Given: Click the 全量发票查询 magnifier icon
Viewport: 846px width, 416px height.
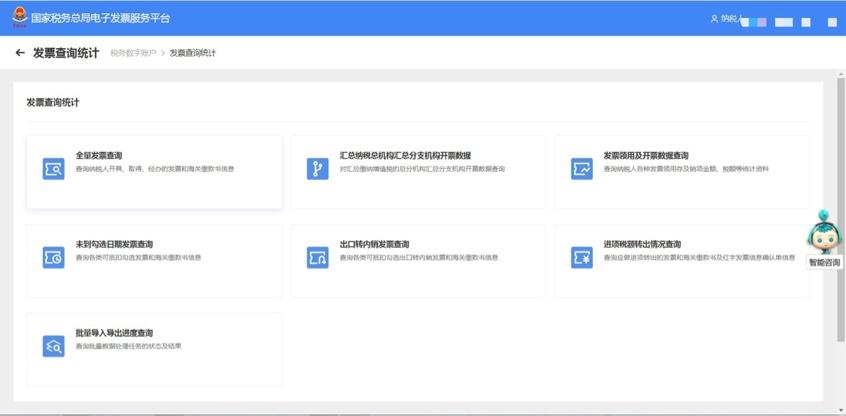Looking at the screenshot, I should click(53, 169).
